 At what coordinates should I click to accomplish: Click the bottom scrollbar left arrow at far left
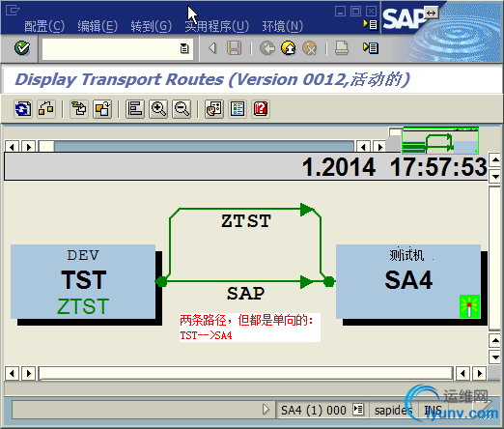[13, 374]
